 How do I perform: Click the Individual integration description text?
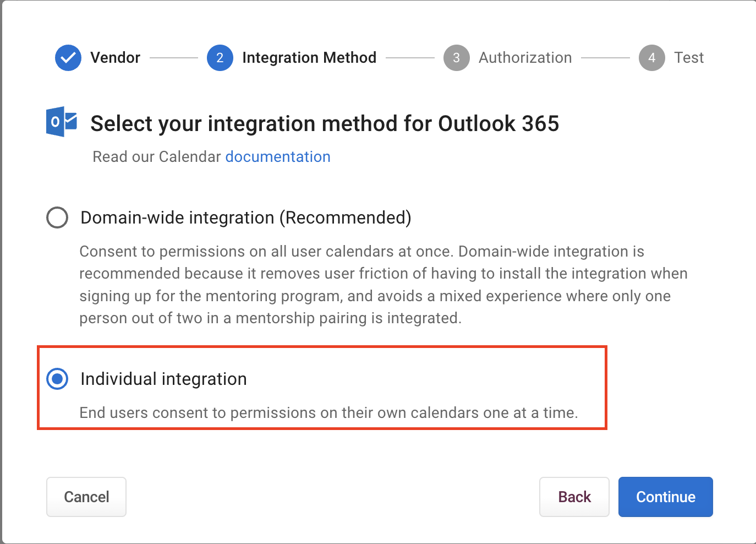click(x=328, y=413)
